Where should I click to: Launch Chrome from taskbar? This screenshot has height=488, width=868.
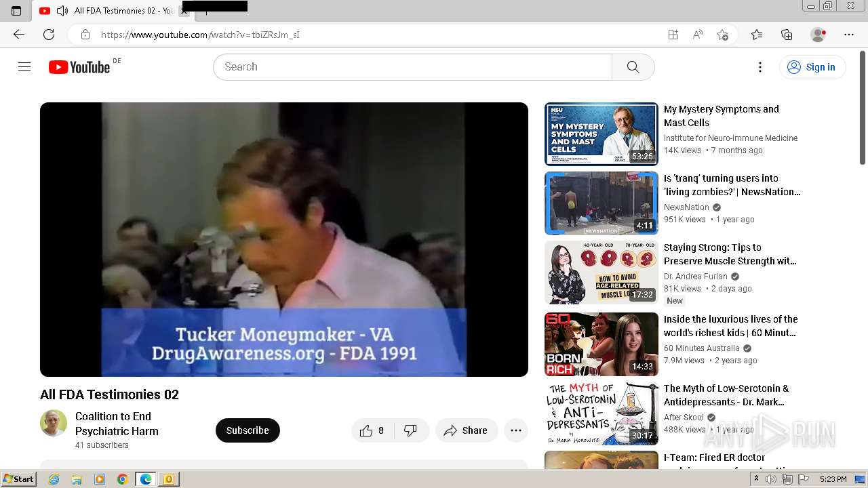[123, 479]
